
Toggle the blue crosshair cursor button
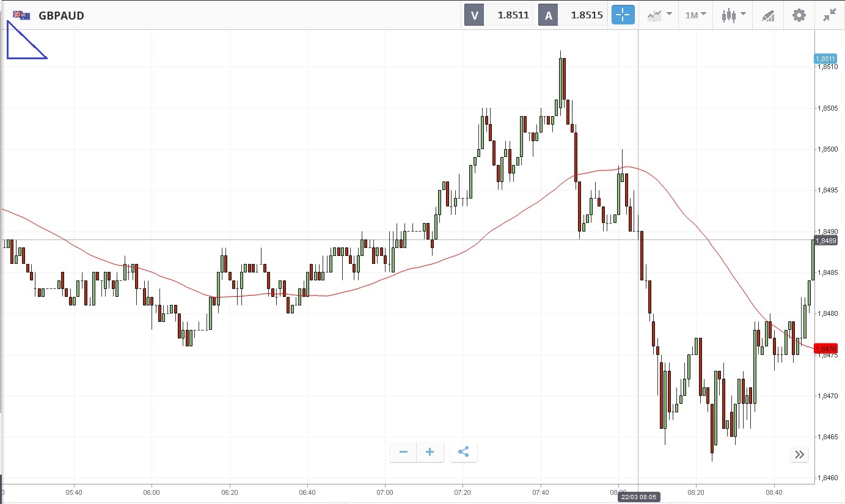[623, 15]
